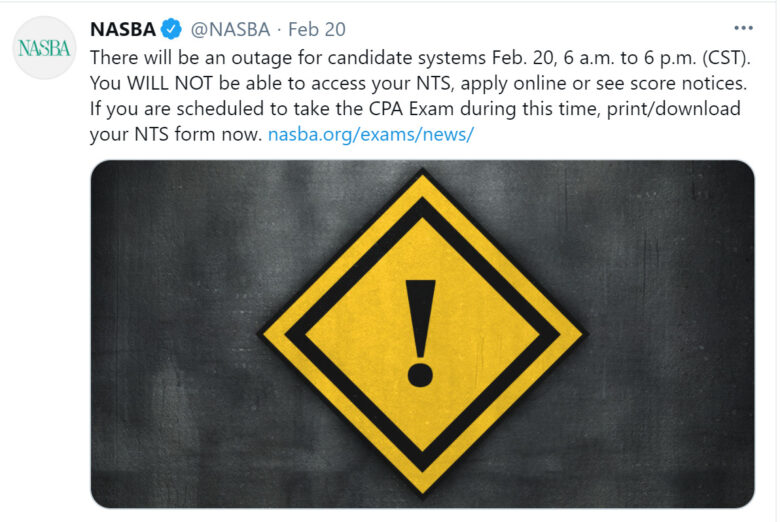780x522 pixels.
Task: Select the tweet line mentioning outage
Action: click(x=420, y=58)
